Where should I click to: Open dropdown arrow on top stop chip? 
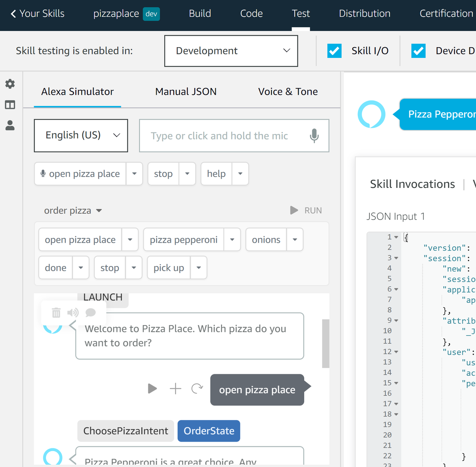tap(187, 174)
